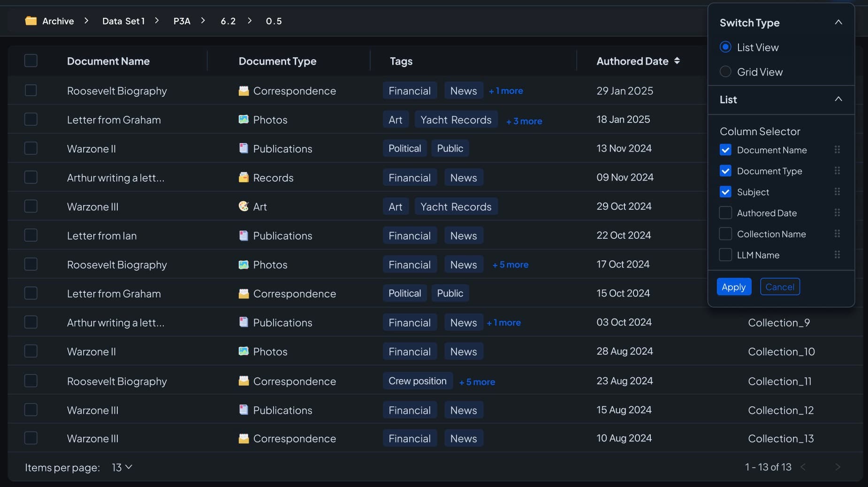868x487 pixels.
Task: Navigate to Data Set 1 breadcrumb
Action: coord(123,21)
